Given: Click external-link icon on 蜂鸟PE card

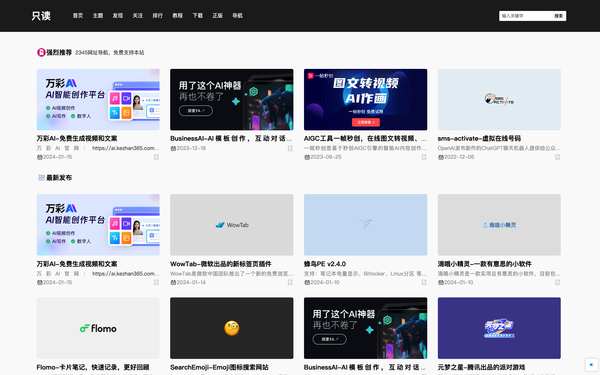Looking at the screenshot, I should tap(424, 282).
